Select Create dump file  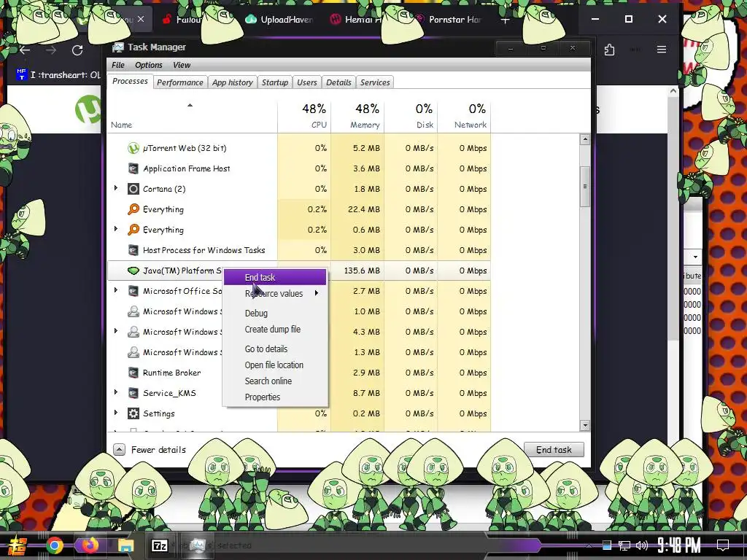(275, 329)
